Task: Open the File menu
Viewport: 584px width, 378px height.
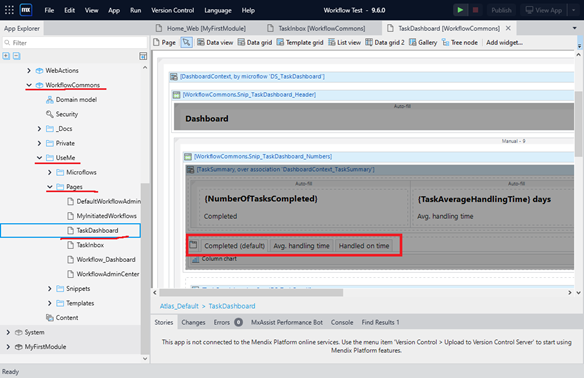Action: pos(49,10)
